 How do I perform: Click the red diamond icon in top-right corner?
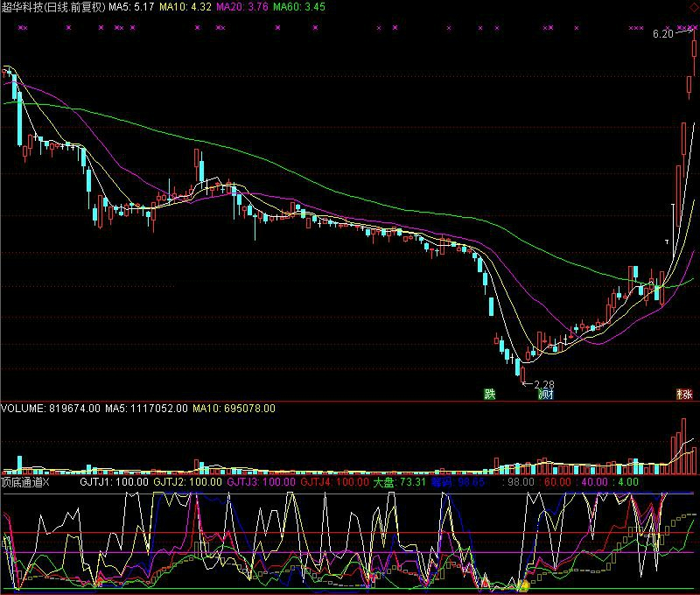(x=695, y=7)
